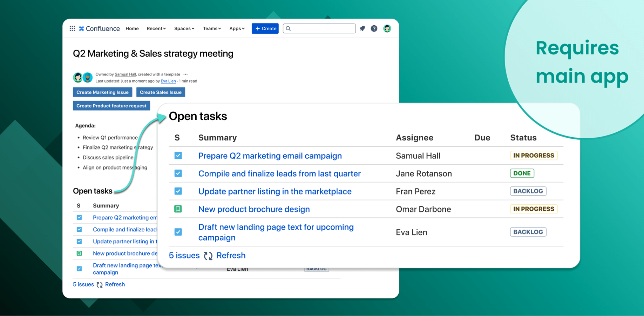644x316 pixels.
Task: Click assignee name Omar Darbone
Action: click(423, 209)
